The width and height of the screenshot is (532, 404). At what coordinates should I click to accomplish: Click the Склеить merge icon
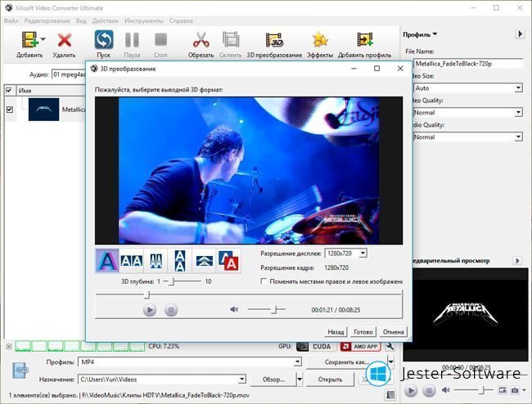[x=231, y=39]
